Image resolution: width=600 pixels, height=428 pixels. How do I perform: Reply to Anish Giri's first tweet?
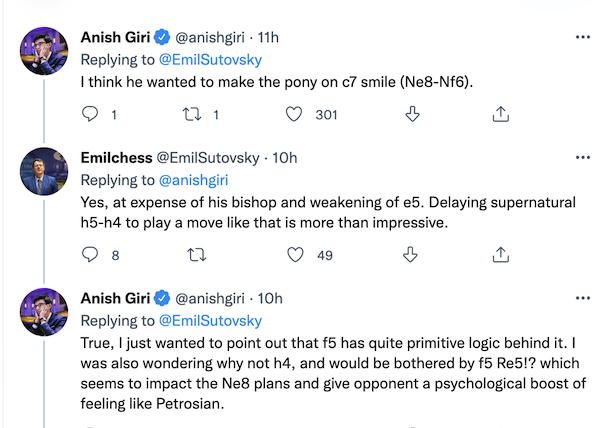[89, 115]
